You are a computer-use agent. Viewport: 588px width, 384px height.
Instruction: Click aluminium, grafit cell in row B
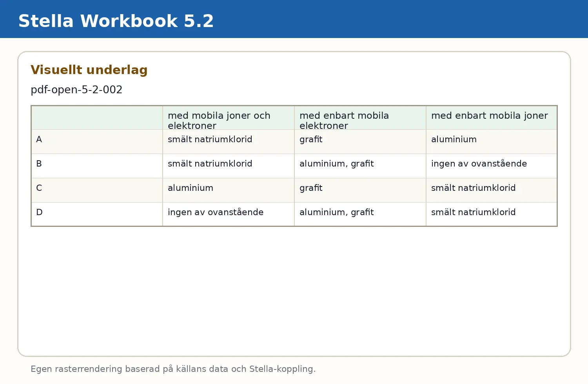pyautogui.click(x=360, y=166)
